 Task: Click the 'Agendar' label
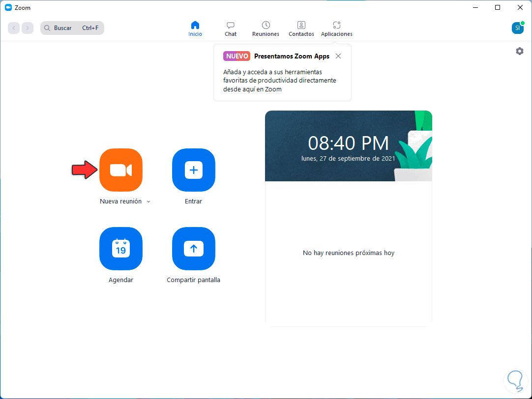(121, 280)
